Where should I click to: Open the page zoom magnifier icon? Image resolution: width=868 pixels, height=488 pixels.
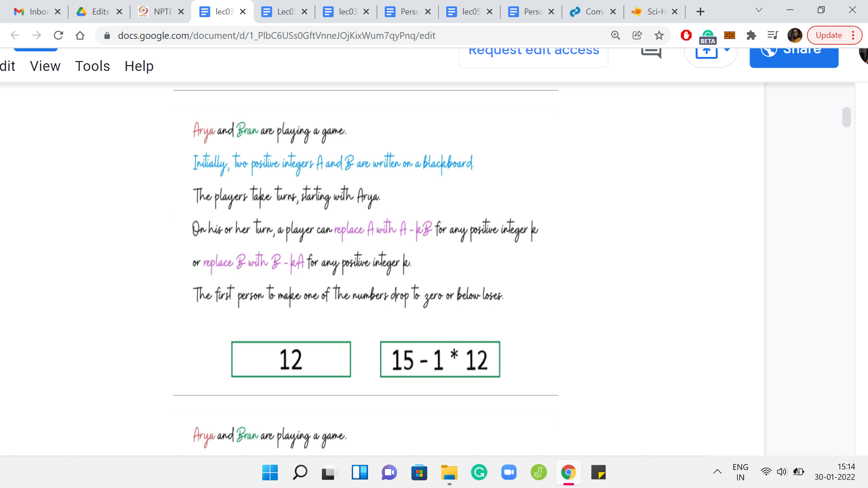click(615, 35)
